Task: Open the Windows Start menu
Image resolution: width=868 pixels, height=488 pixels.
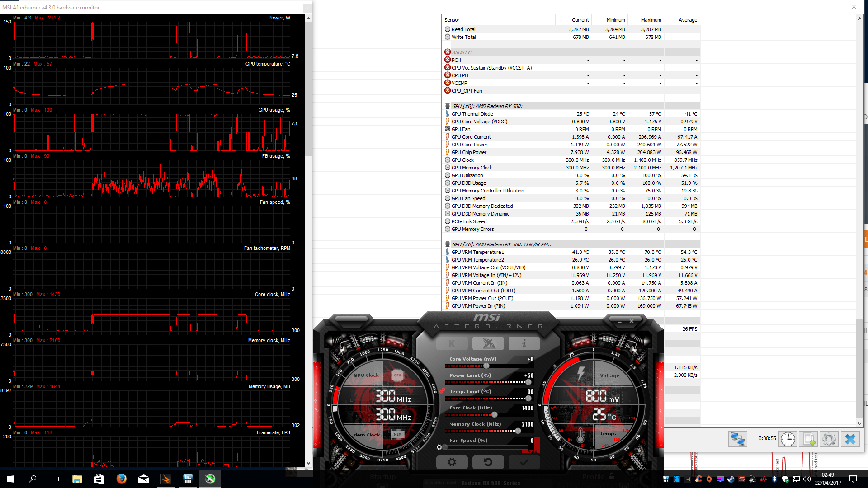Action: click(11, 479)
